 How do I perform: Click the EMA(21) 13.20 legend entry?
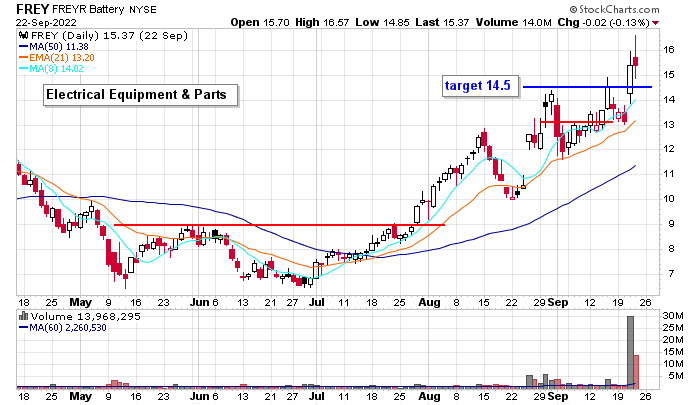tap(57, 58)
